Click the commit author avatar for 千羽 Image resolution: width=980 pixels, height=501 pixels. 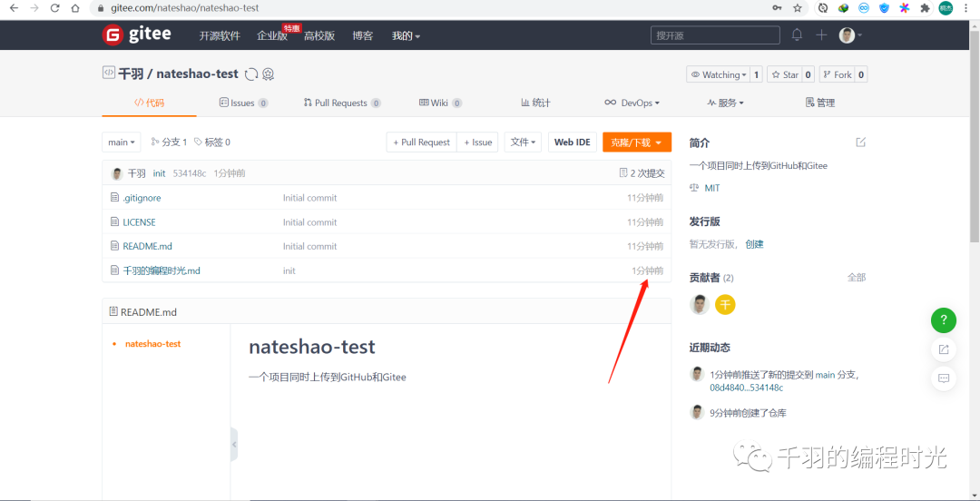117,173
